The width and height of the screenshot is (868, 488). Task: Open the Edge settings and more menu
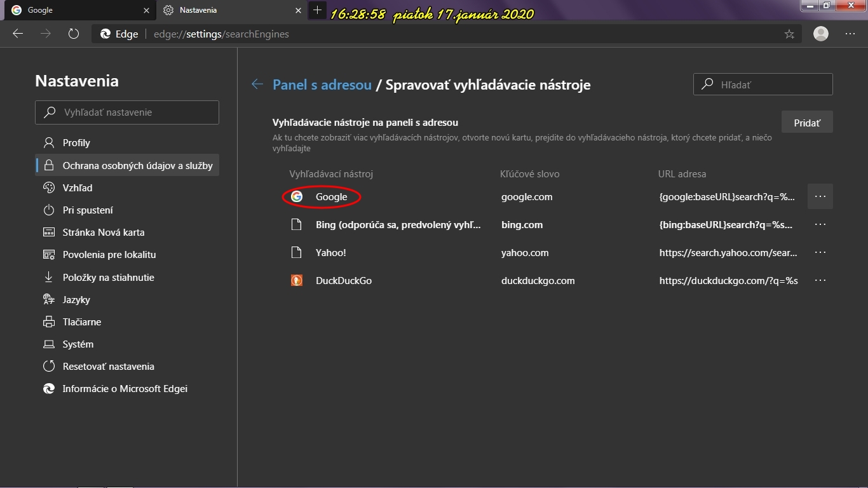[x=850, y=34]
